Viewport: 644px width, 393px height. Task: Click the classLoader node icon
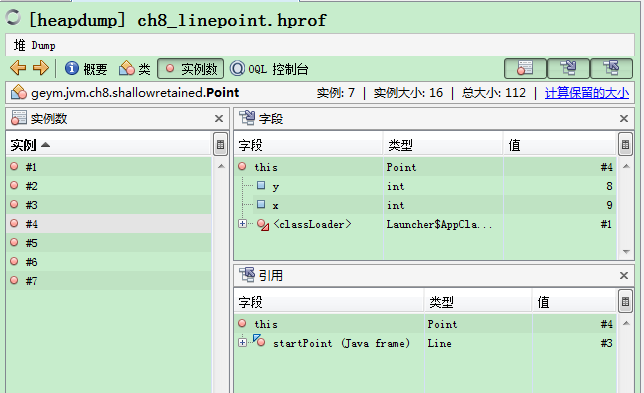[263, 225]
